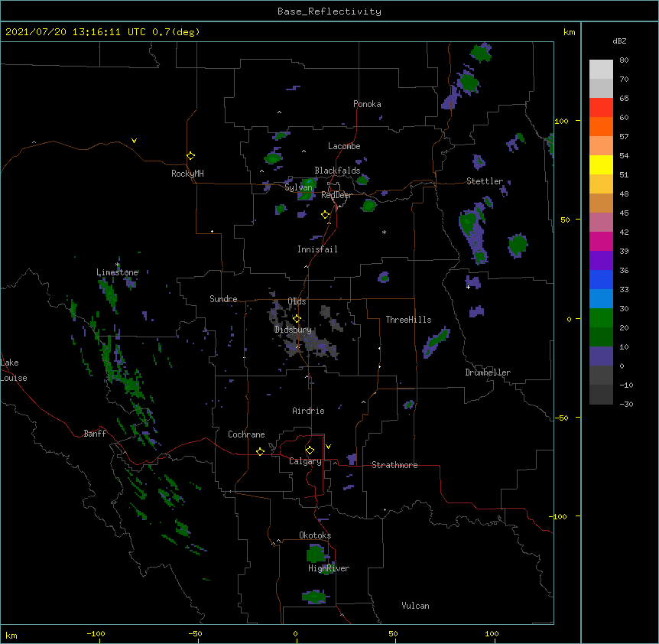Click the 80 value on dBZ legend
Image resolution: width=659 pixels, height=644 pixels.
(x=624, y=60)
